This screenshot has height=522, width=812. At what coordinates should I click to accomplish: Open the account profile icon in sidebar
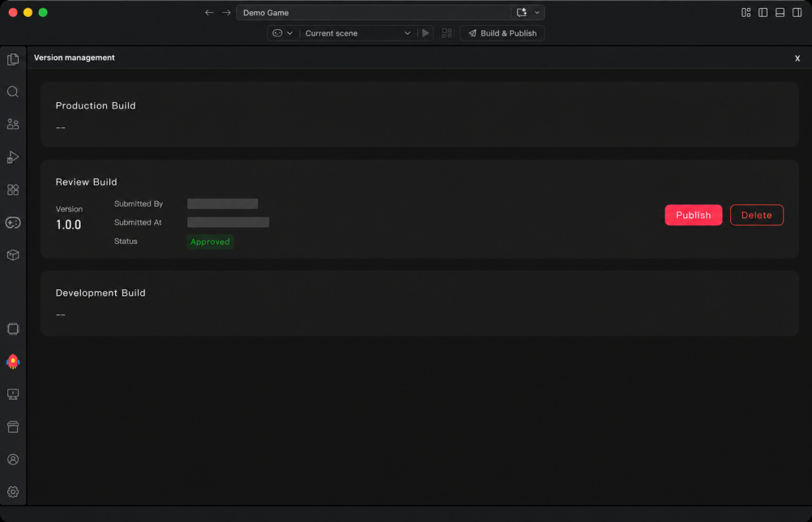[13, 460]
